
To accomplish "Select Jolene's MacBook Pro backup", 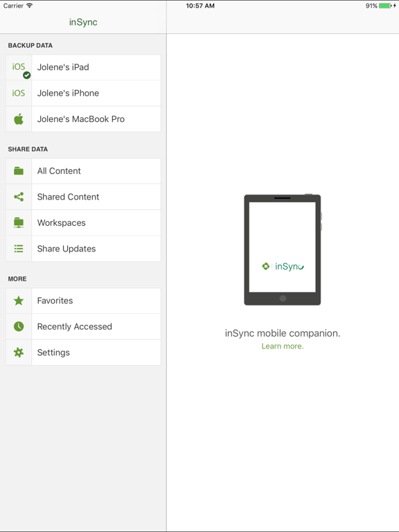I will coord(83,119).
